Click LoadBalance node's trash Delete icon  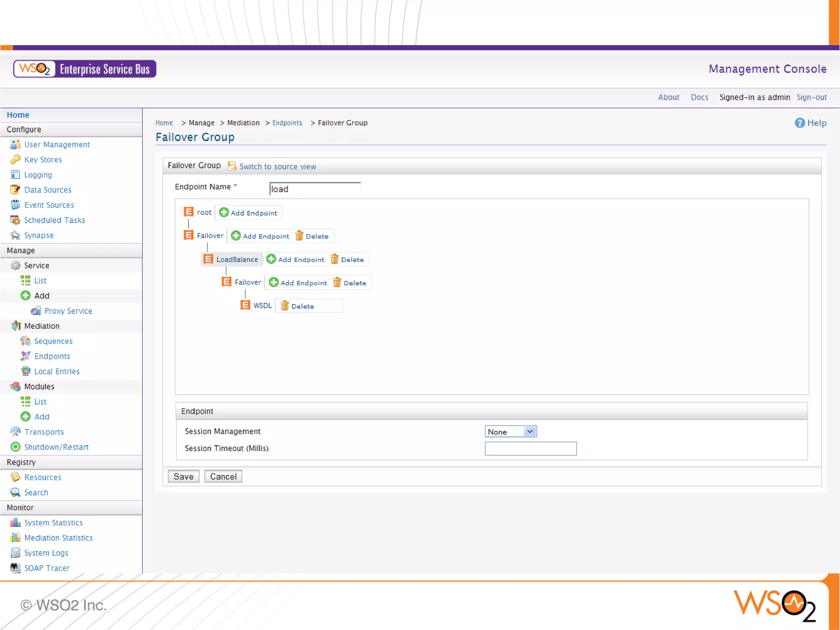[335, 259]
